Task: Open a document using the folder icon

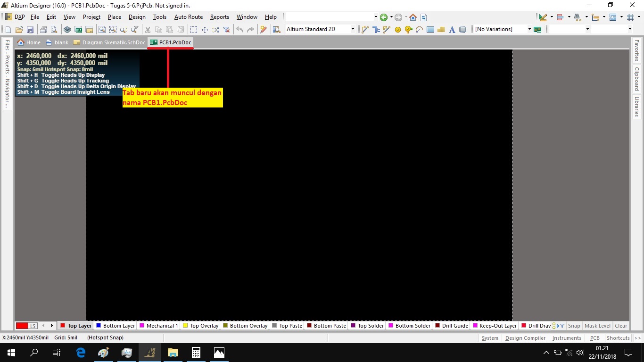Action: click(x=19, y=29)
